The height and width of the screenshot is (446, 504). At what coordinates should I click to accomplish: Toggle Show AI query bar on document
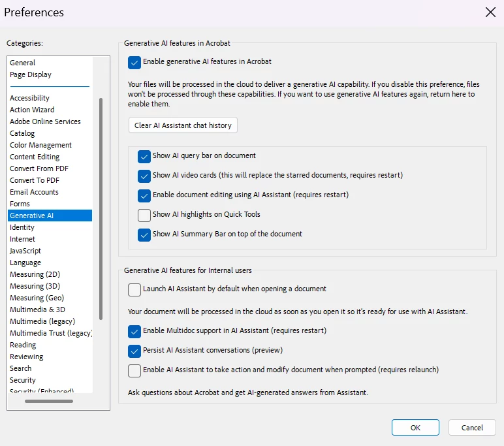tap(144, 157)
